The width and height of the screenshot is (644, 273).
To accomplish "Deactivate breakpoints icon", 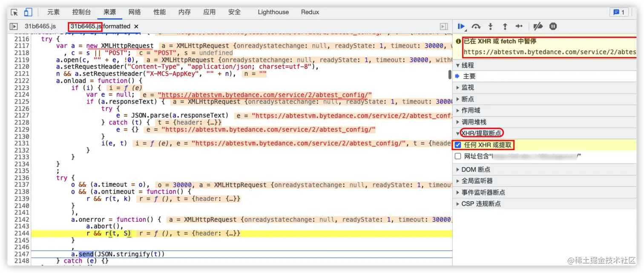I will pos(538,26).
